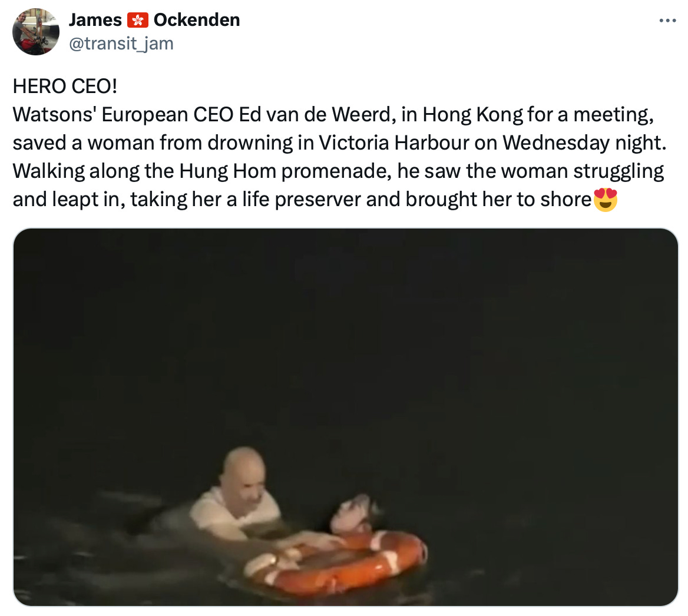Click the Wednesday night text

[x=584, y=143]
